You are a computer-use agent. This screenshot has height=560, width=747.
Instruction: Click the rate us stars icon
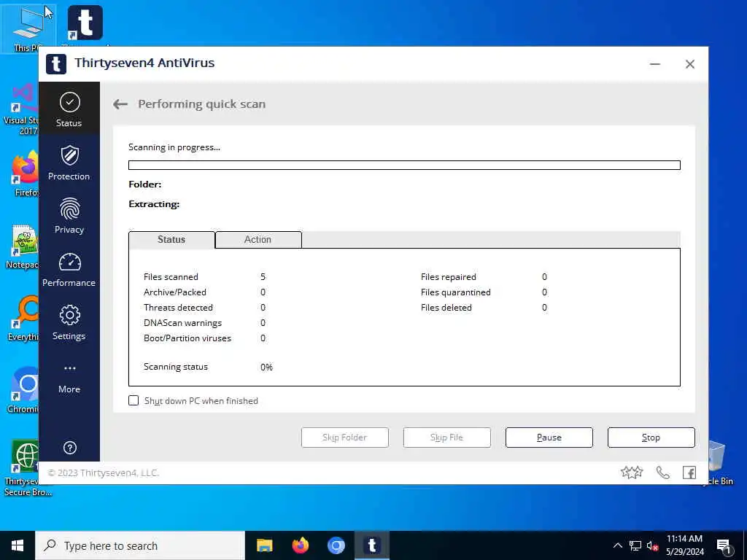632,472
